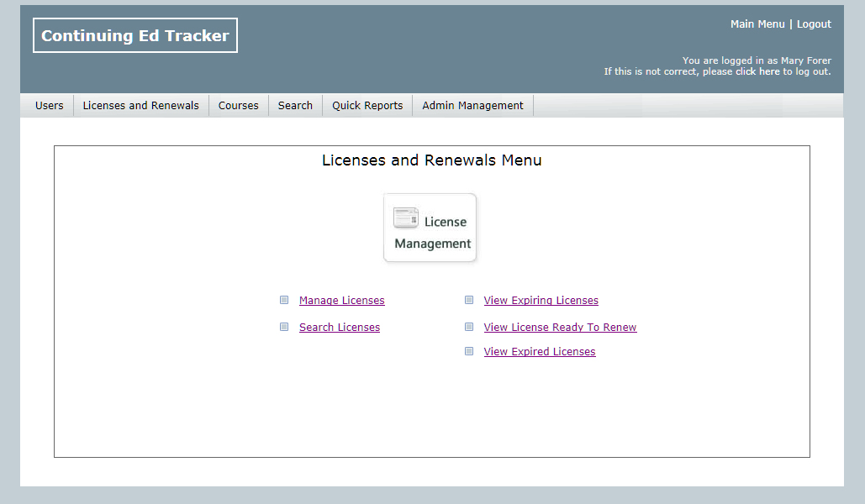
Task: Open the Users menu
Action: [x=49, y=106]
